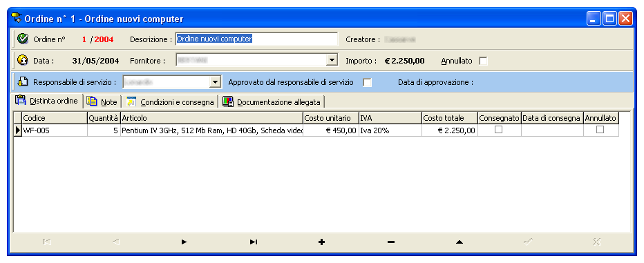This screenshot has height=263, width=644.
Task: Select the Iva 20% cell
Action: coord(390,130)
